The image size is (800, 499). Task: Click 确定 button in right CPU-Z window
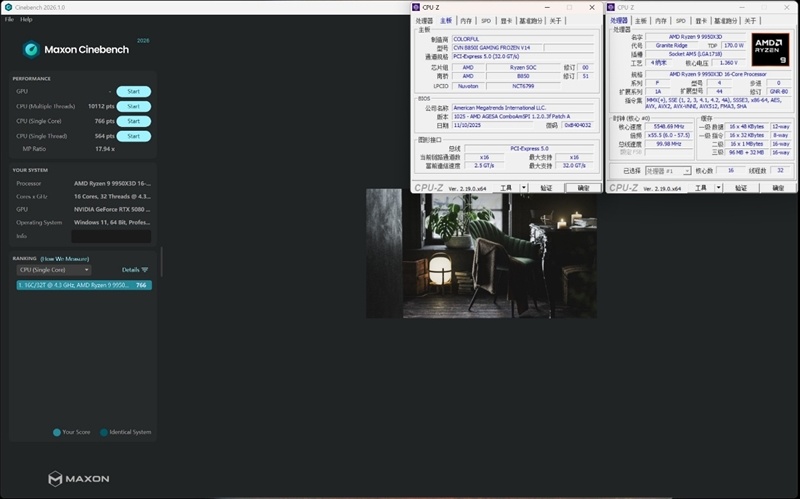pos(778,188)
